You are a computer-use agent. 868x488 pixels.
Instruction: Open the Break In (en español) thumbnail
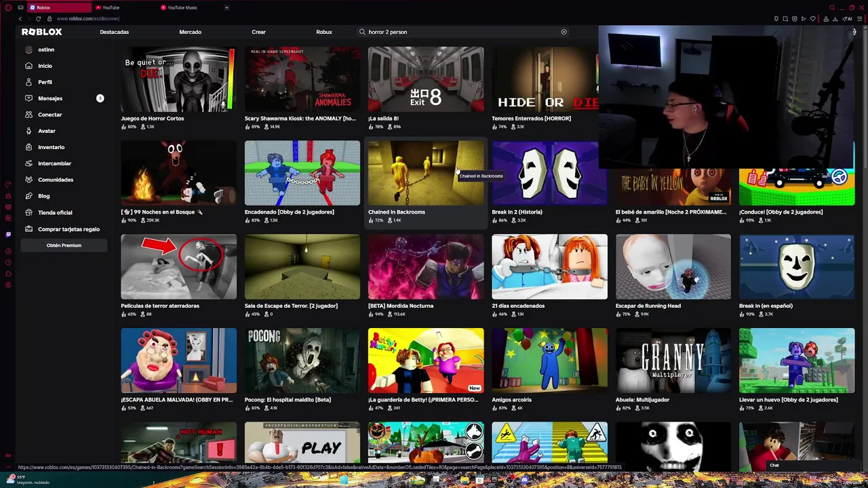point(797,266)
